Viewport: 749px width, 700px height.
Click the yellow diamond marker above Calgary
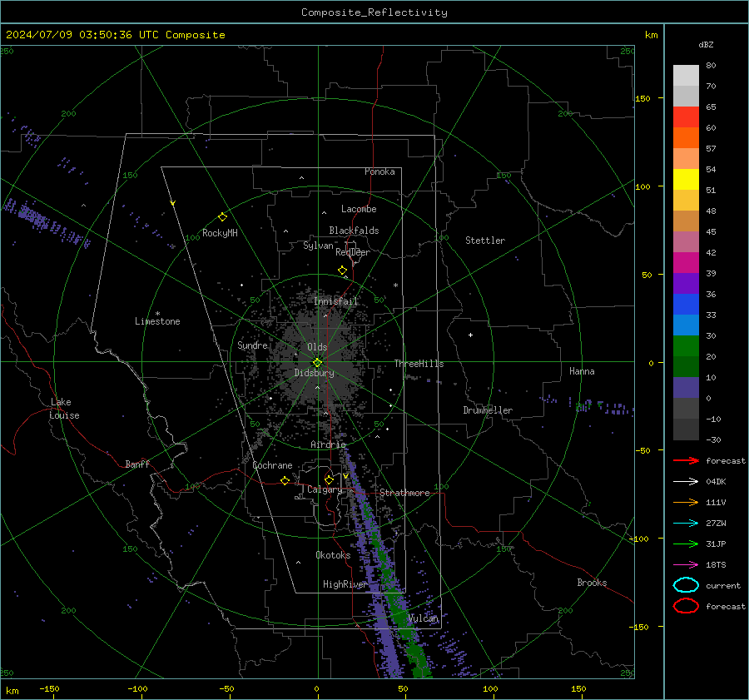[x=329, y=479]
